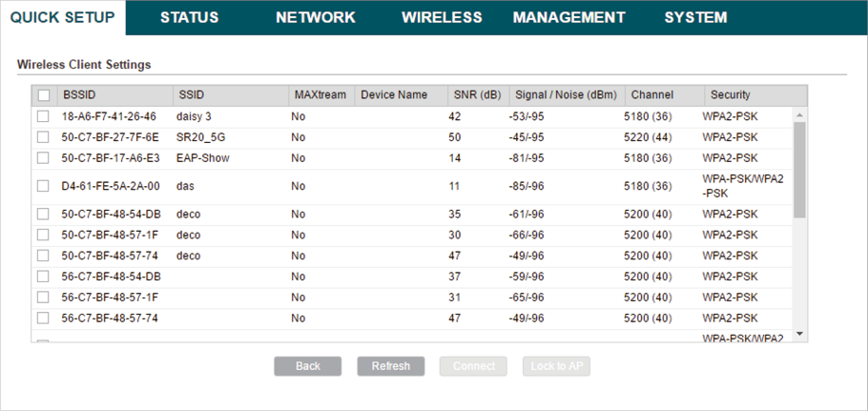Select all networks with header checkbox
The image size is (868, 411).
(44, 95)
